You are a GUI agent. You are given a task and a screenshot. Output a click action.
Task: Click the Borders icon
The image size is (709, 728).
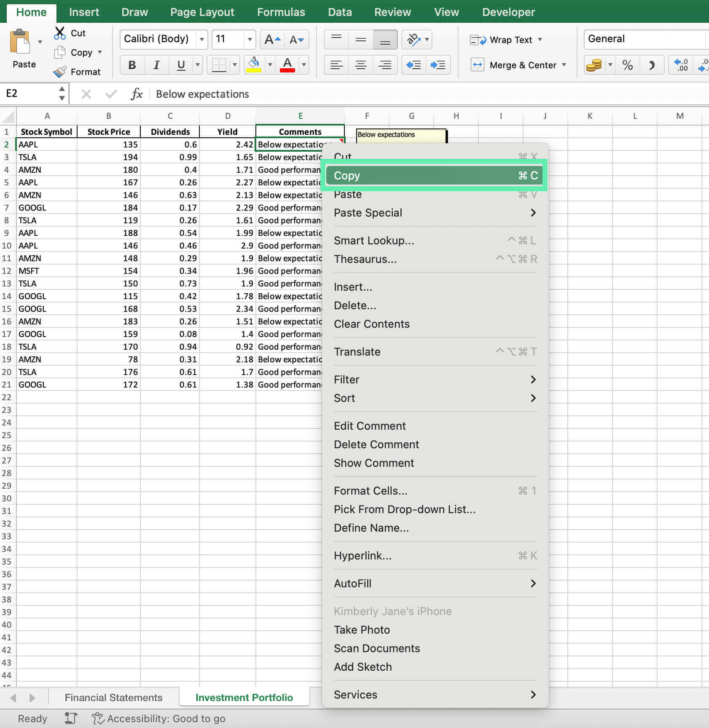pyautogui.click(x=219, y=65)
